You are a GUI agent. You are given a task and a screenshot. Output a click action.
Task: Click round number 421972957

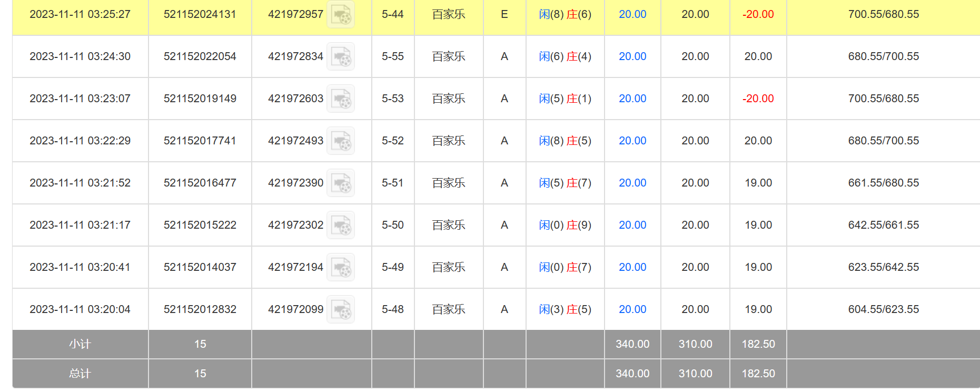(295, 14)
